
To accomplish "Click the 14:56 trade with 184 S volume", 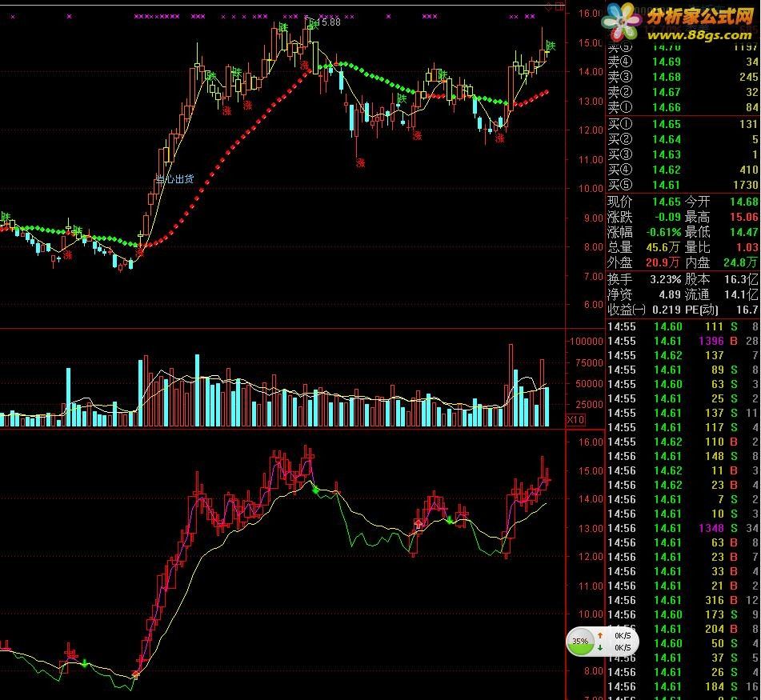I will pyautogui.click(x=683, y=686).
